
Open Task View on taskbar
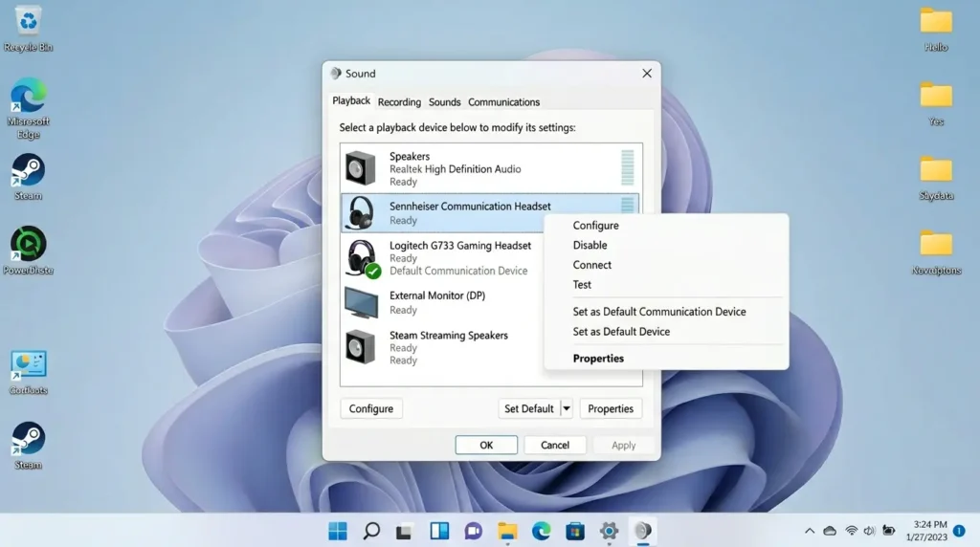(x=405, y=531)
